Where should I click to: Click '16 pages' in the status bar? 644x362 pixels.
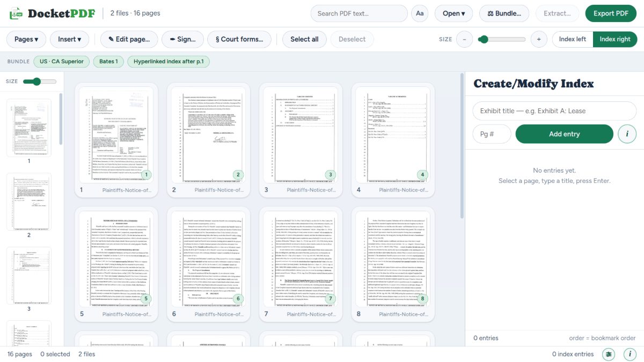pos(20,354)
